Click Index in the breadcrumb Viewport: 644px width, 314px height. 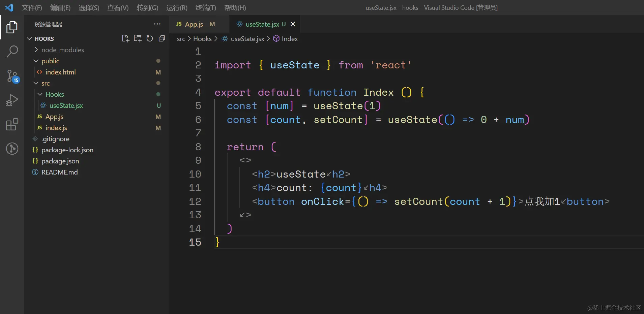pyautogui.click(x=290, y=39)
